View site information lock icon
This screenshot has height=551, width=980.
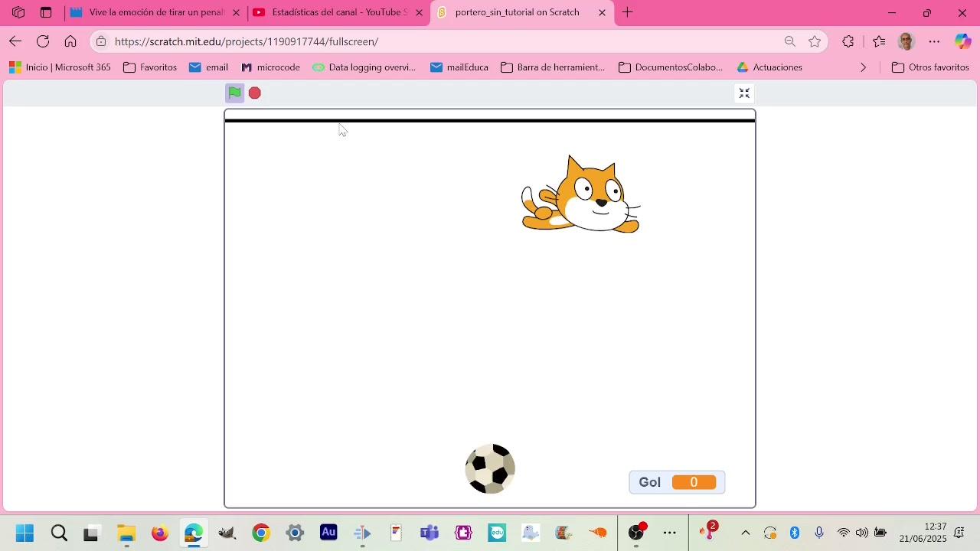(x=101, y=41)
